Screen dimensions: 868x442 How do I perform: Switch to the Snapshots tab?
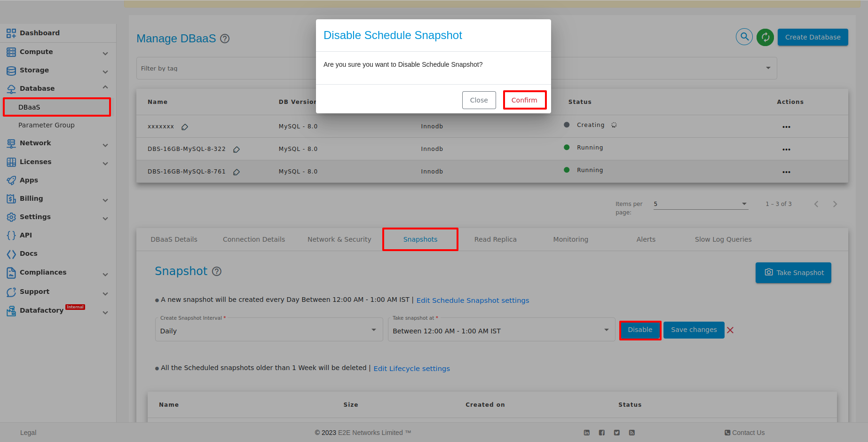click(x=420, y=239)
